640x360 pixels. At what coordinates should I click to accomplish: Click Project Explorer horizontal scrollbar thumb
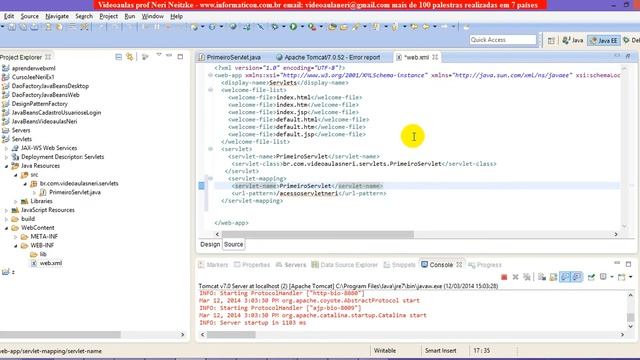tap(60, 335)
